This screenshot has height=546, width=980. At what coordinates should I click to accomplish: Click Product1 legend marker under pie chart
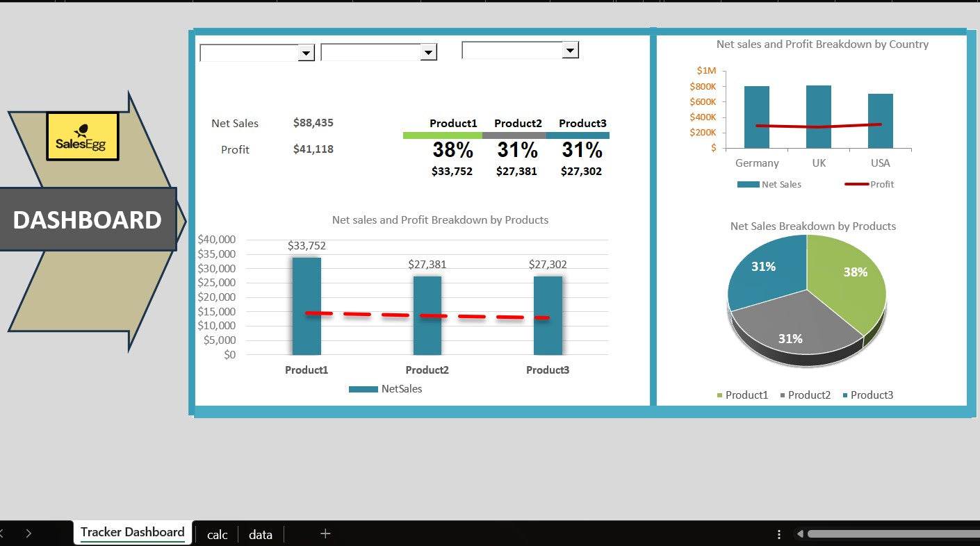pos(720,395)
